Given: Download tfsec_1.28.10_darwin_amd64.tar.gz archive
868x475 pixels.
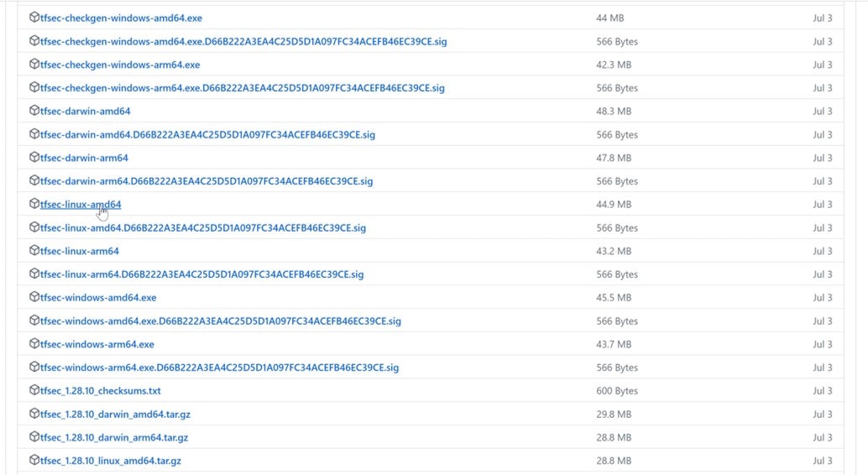Looking at the screenshot, I should pos(115,414).
